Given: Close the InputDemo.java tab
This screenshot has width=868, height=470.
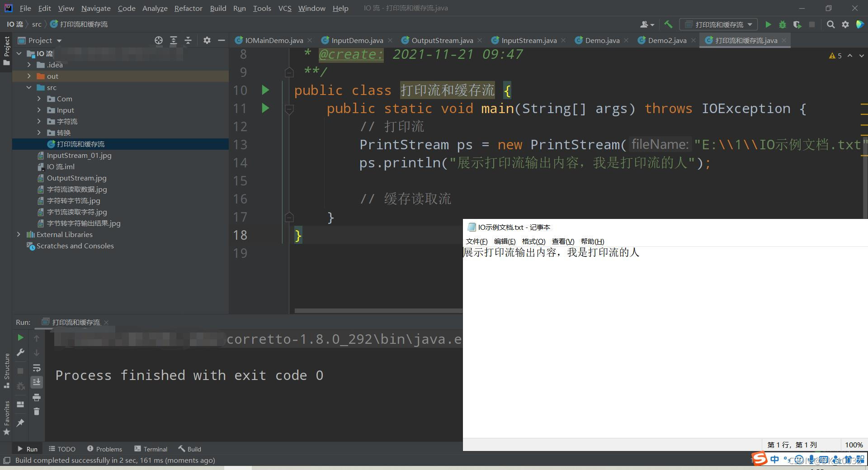Looking at the screenshot, I should 390,40.
